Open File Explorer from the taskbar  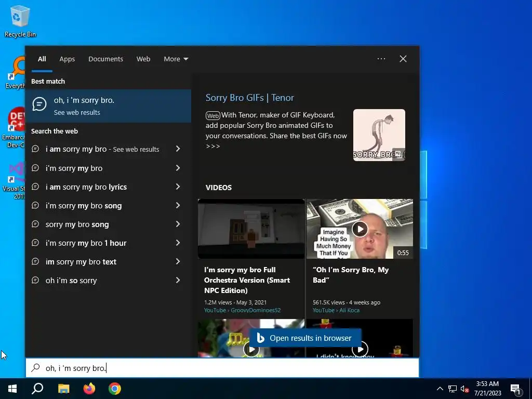(x=63, y=389)
